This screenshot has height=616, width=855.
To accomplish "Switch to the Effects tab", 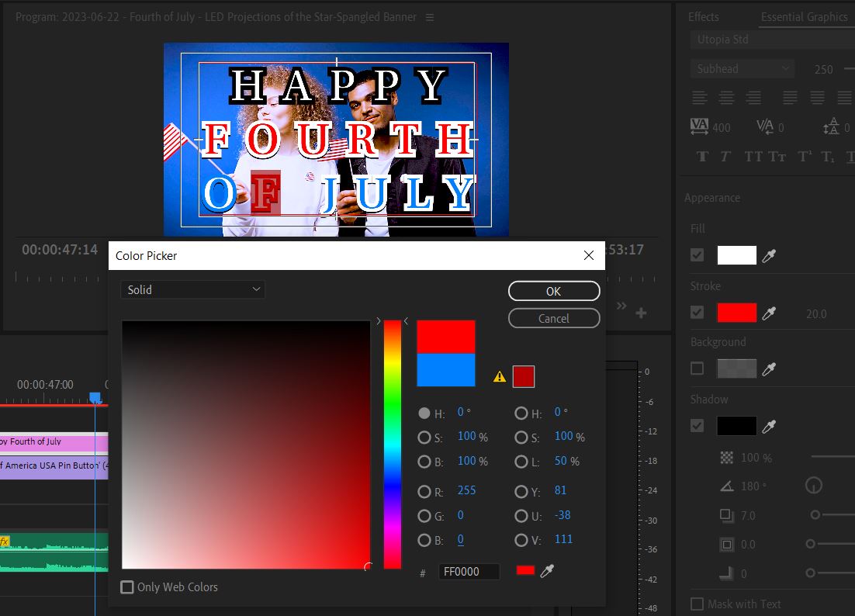I will [x=704, y=17].
